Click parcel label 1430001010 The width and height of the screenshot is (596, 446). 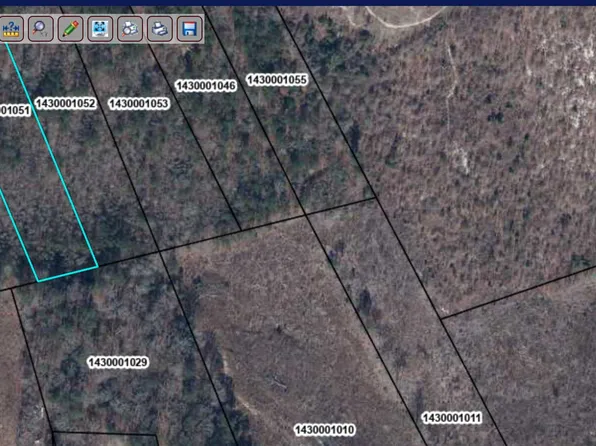[325, 430]
